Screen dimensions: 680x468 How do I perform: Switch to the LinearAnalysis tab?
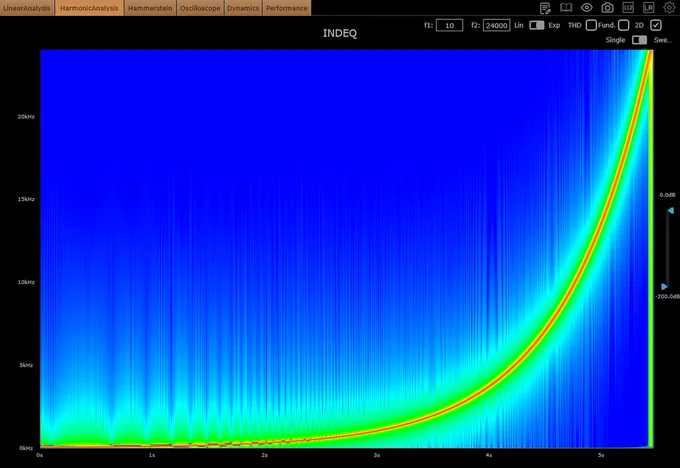coord(27,8)
